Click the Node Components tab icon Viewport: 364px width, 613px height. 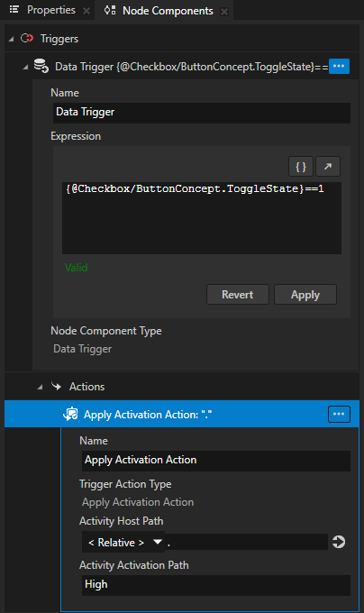(110, 10)
